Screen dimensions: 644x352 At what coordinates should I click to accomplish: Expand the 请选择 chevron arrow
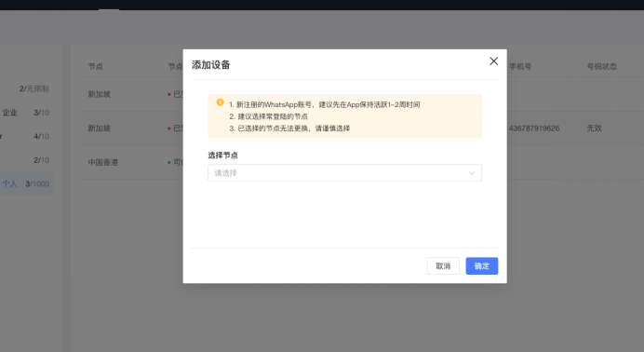[472, 173]
